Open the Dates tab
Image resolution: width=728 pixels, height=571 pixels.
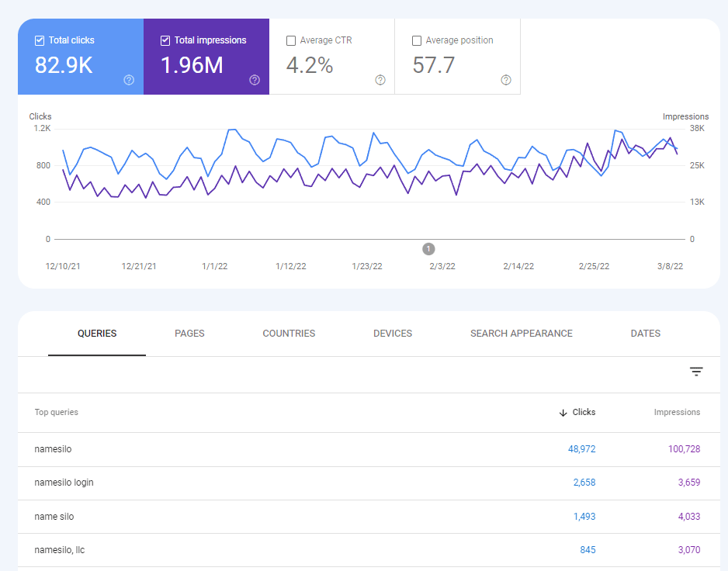tap(645, 333)
